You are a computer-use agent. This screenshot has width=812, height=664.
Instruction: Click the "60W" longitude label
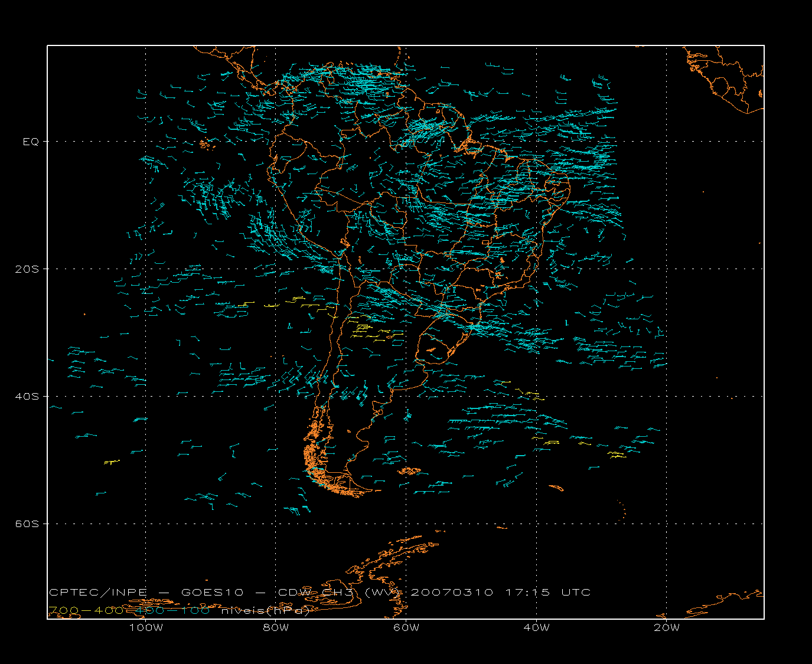click(406, 627)
